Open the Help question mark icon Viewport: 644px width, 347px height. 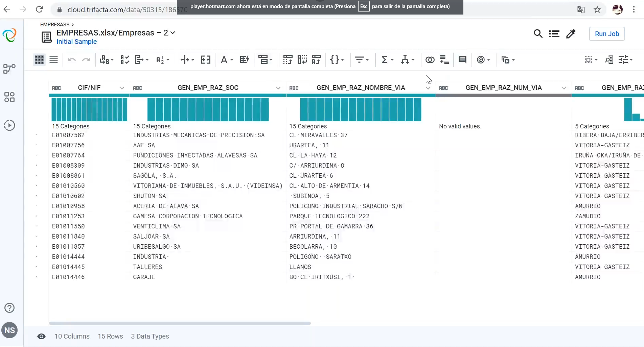9,308
